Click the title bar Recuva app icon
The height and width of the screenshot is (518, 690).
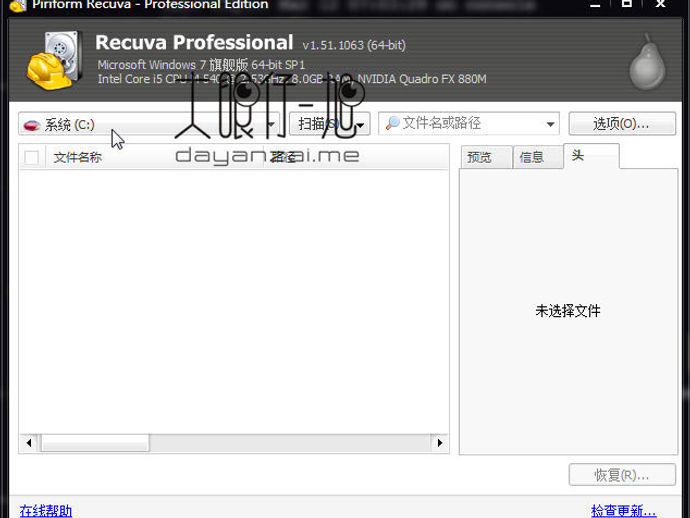point(18,6)
